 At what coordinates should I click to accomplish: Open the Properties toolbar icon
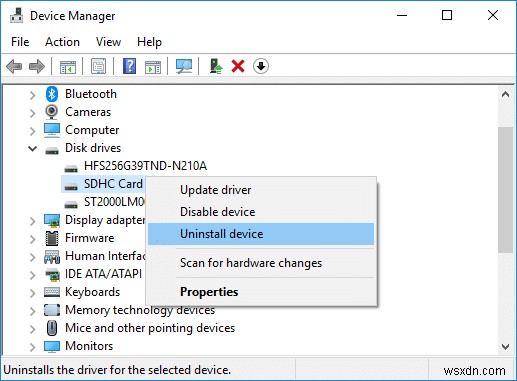click(99, 66)
